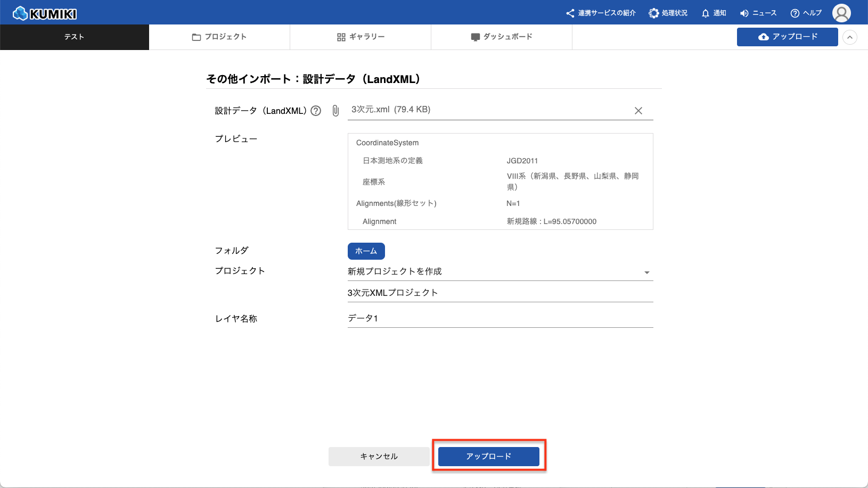This screenshot has width=868, height=488.
Task: Switch to the プロジェクト tab
Action: click(219, 37)
